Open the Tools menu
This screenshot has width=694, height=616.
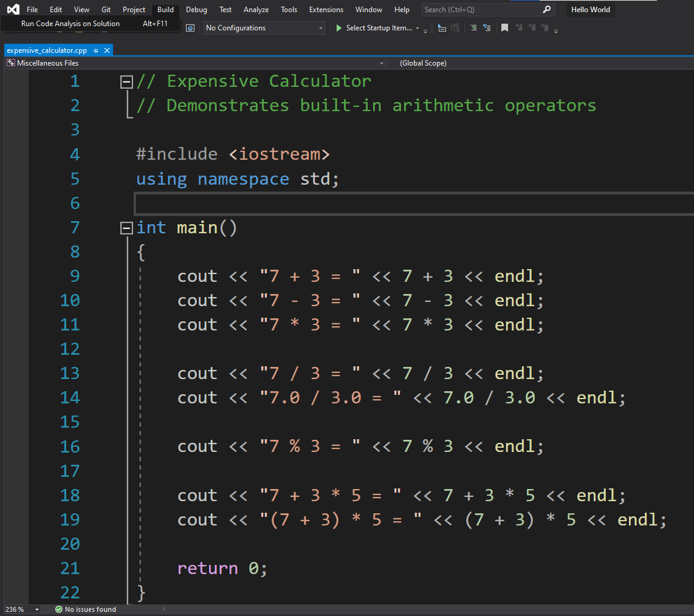tap(289, 9)
